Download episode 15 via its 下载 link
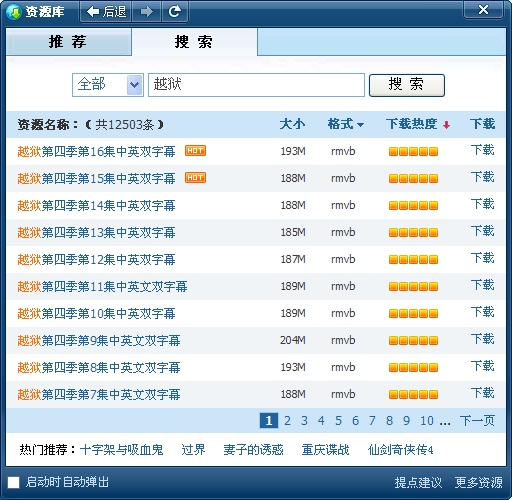 [x=482, y=177]
